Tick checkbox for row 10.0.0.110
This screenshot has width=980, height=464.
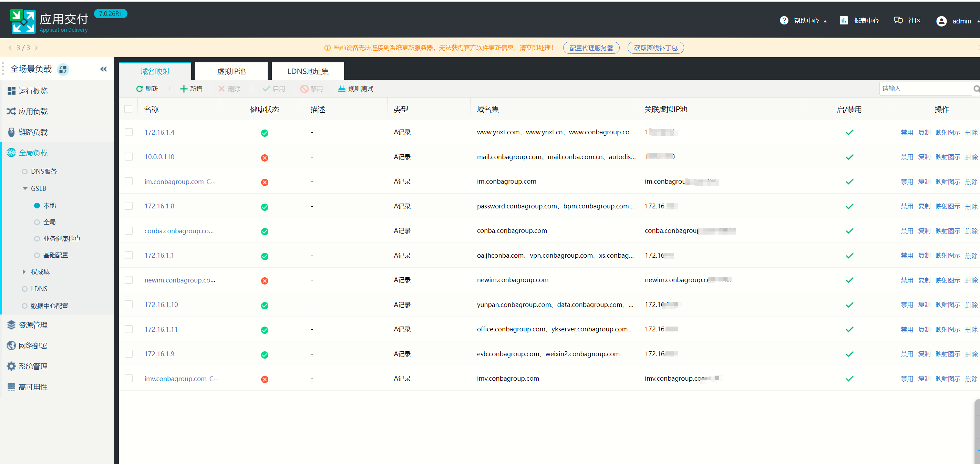[128, 157]
